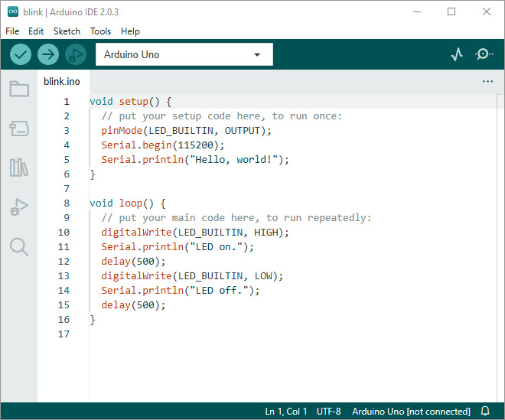Minimize the Arduino IDE window
Viewport: 505px width, 420px height.
[417, 12]
